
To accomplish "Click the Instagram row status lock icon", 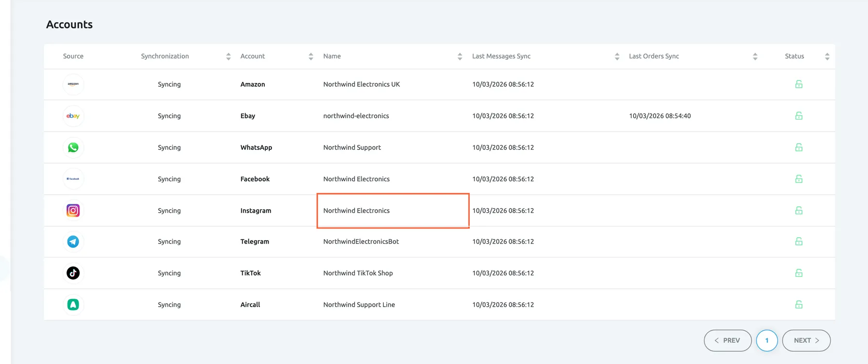I will [x=799, y=211].
